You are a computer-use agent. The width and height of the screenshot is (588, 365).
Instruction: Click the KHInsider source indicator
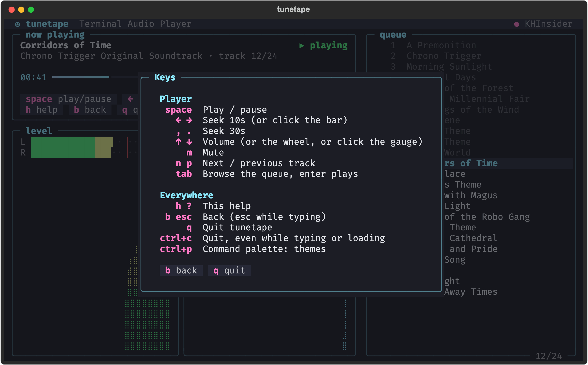(x=543, y=24)
